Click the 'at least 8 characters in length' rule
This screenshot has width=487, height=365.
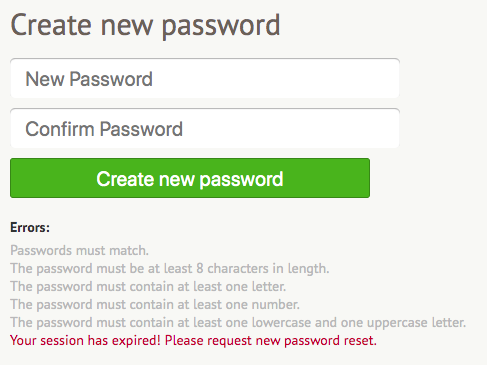click(170, 269)
